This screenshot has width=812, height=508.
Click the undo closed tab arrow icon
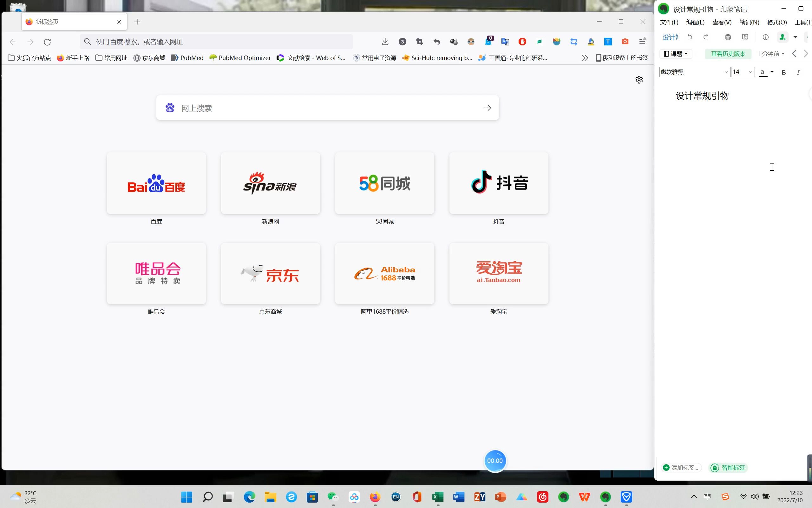pos(436,42)
